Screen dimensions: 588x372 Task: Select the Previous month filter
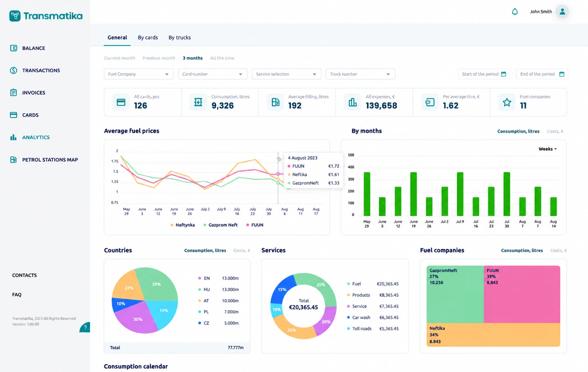[159, 58]
